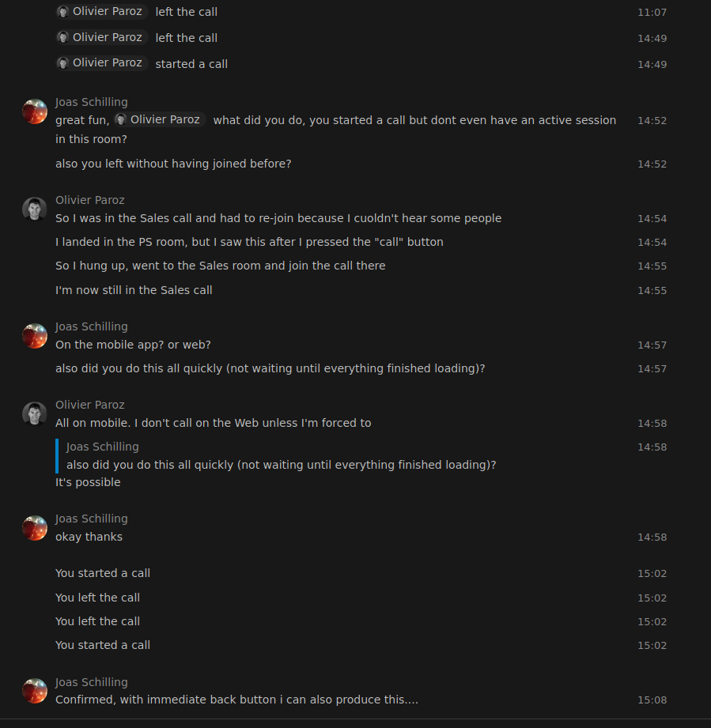
Task: Click Joas Schilling name above 'okay thanks'
Action: point(92,519)
